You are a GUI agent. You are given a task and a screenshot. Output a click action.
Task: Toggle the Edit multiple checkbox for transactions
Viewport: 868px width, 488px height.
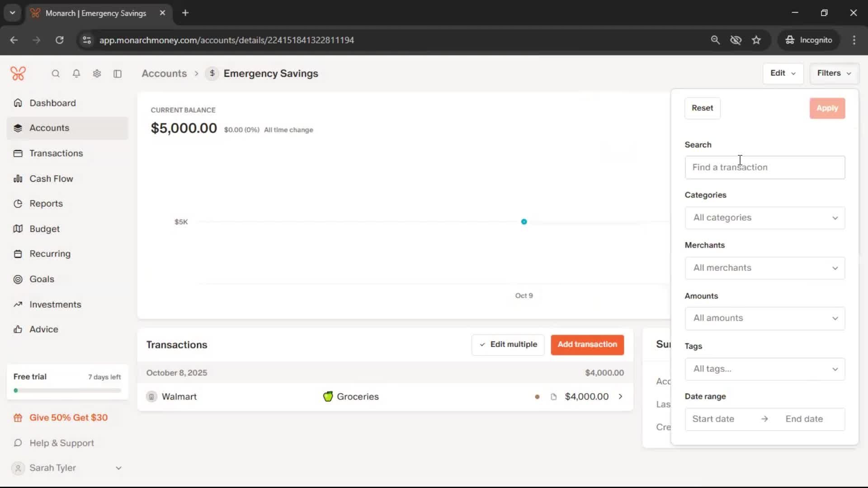[x=482, y=345]
